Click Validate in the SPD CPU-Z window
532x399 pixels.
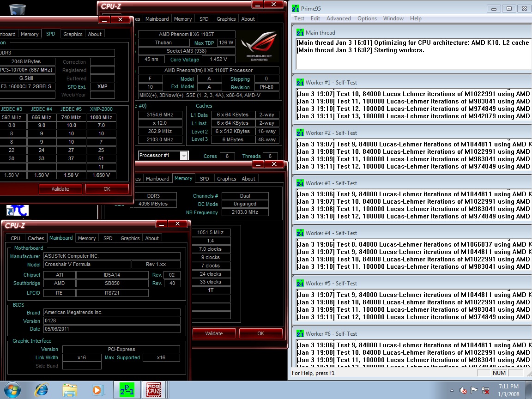click(x=60, y=189)
